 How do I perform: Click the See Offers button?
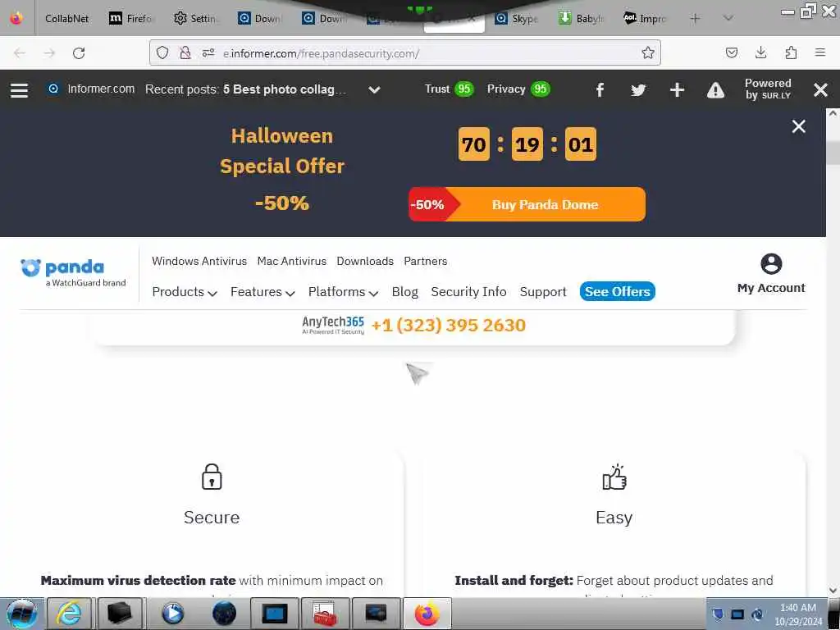[617, 291]
